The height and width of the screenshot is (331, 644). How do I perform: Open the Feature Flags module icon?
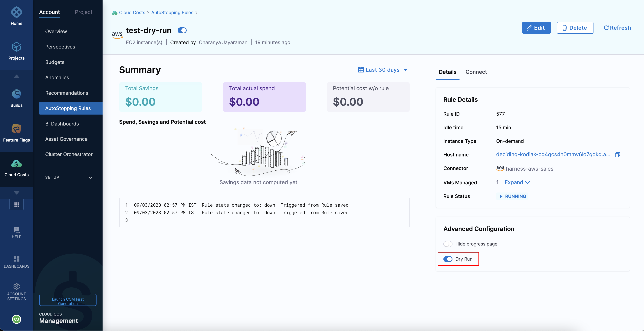pyautogui.click(x=17, y=129)
